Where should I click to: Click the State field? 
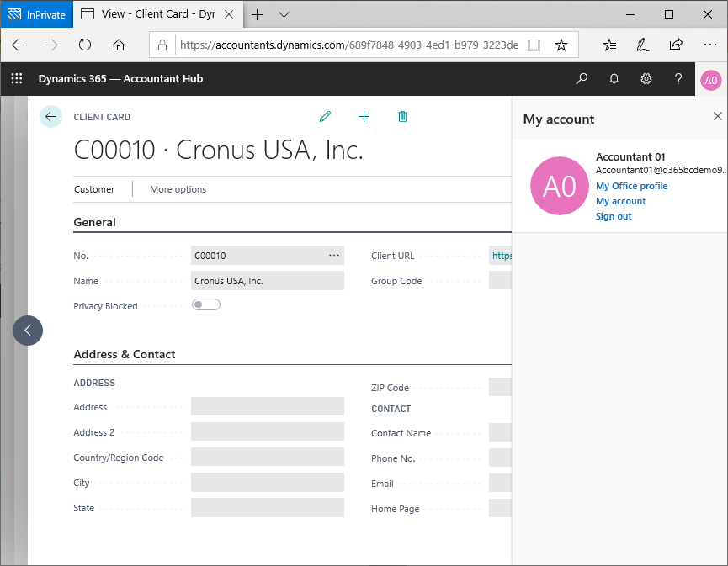coord(268,507)
